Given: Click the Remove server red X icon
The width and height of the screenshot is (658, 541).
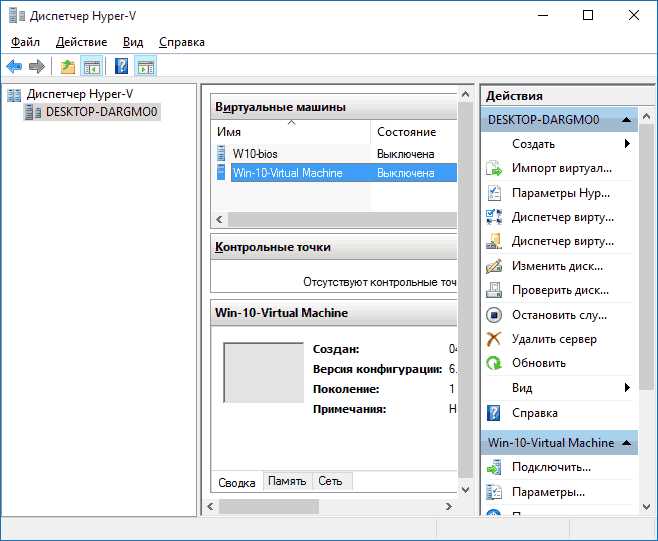Looking at the screenshot, I should (494, 339).
